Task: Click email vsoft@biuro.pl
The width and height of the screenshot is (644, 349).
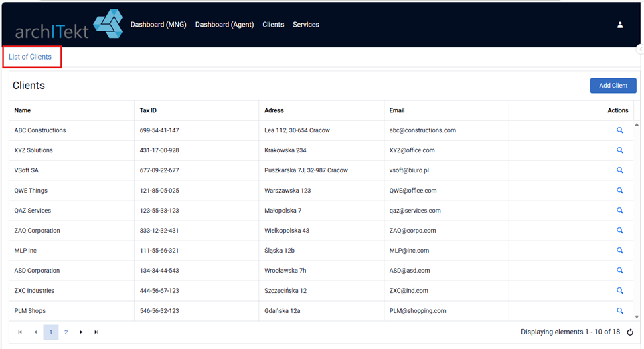Action: (x=409, y=170)
